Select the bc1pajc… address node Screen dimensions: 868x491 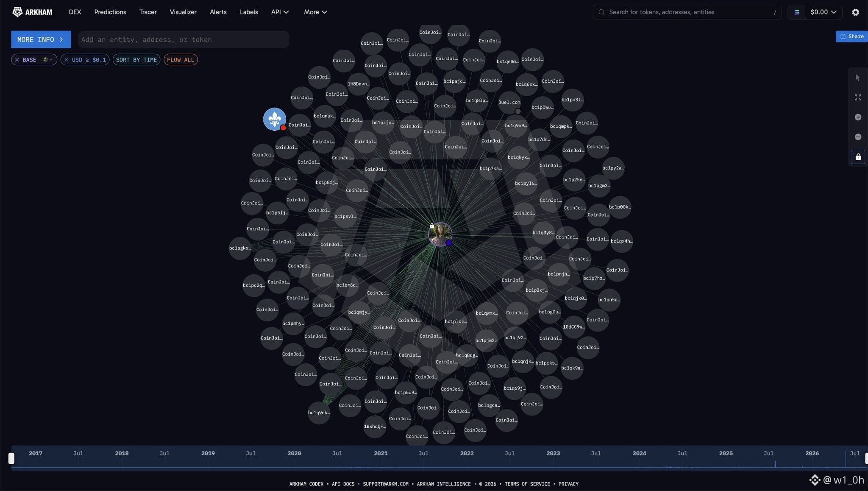coord(454,81)
